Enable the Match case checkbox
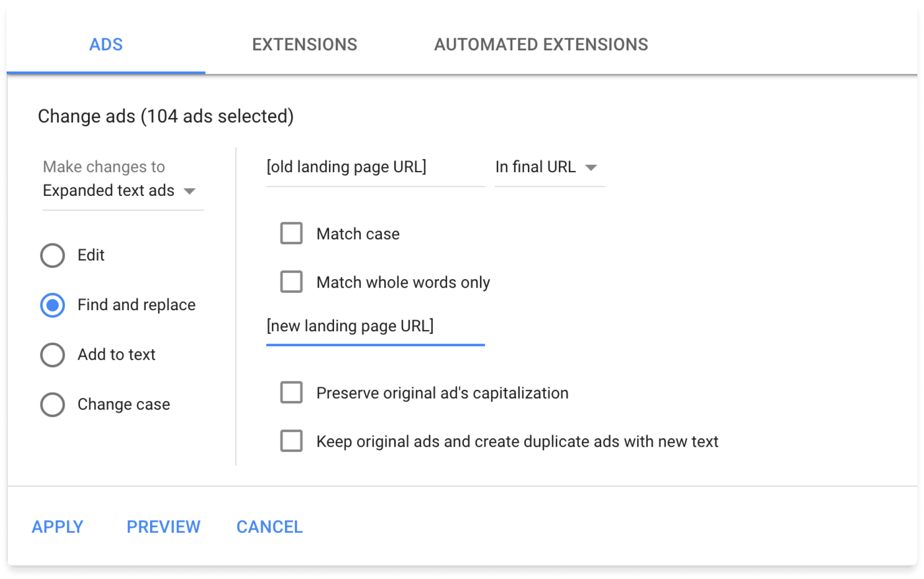Viewport: 924px width, 579px height. (291, 233)
